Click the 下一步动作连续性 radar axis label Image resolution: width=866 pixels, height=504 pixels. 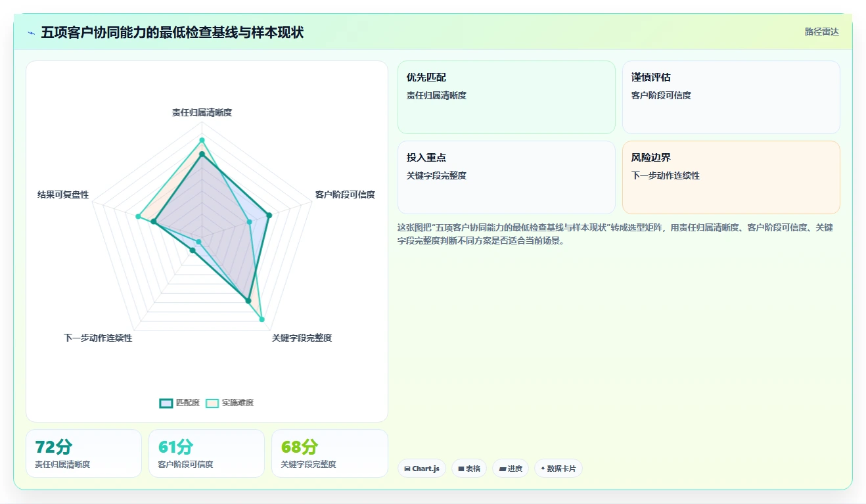click(98, 338)
